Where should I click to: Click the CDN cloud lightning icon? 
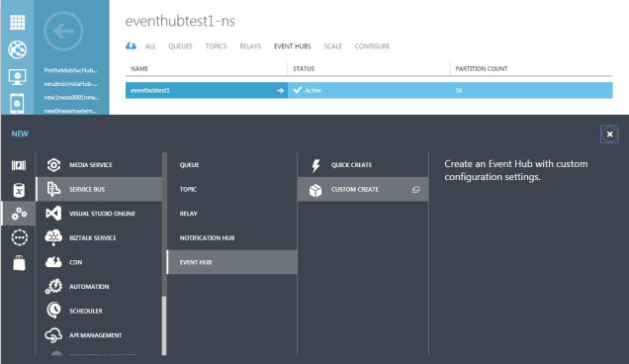[x=53, y=262]
